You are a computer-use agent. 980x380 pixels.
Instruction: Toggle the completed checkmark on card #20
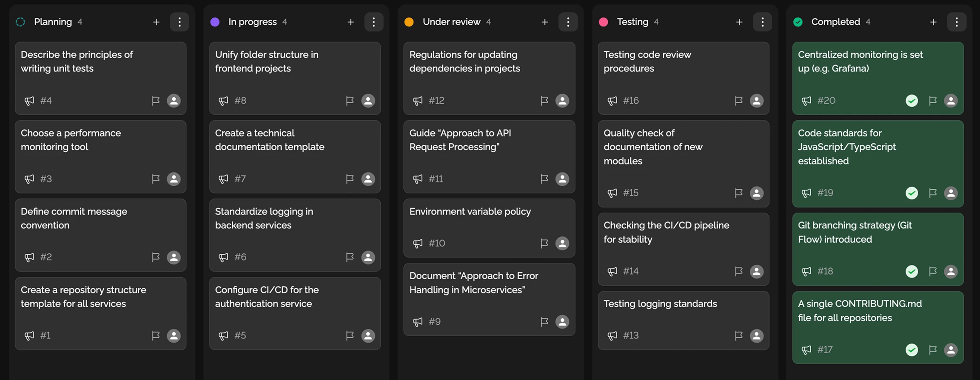coord(912,101)
